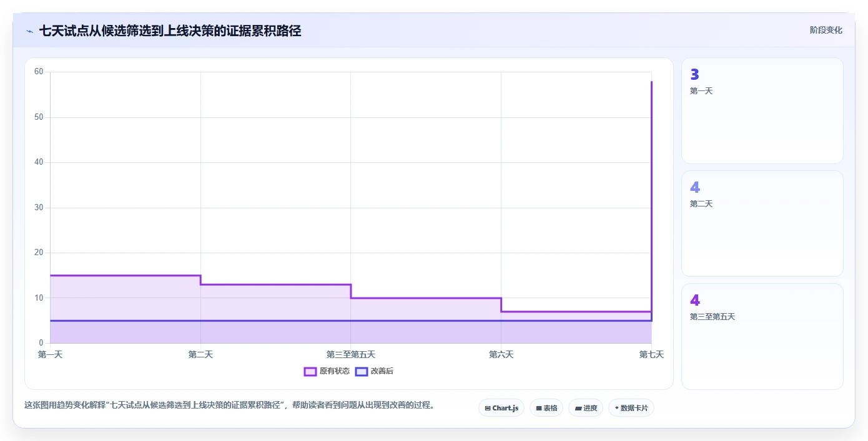Select the 表格 tag chip

point(546,408)
